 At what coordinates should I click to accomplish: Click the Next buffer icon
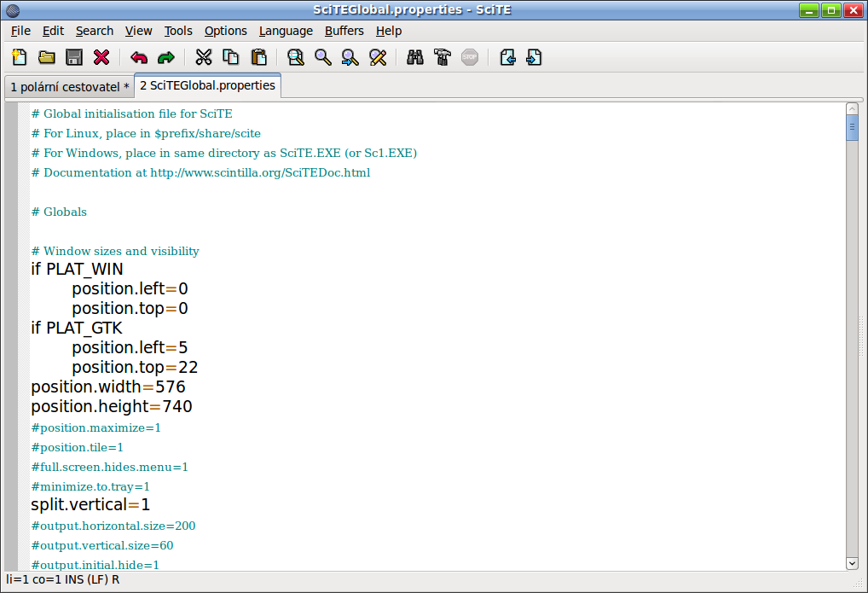coord(535,57)
